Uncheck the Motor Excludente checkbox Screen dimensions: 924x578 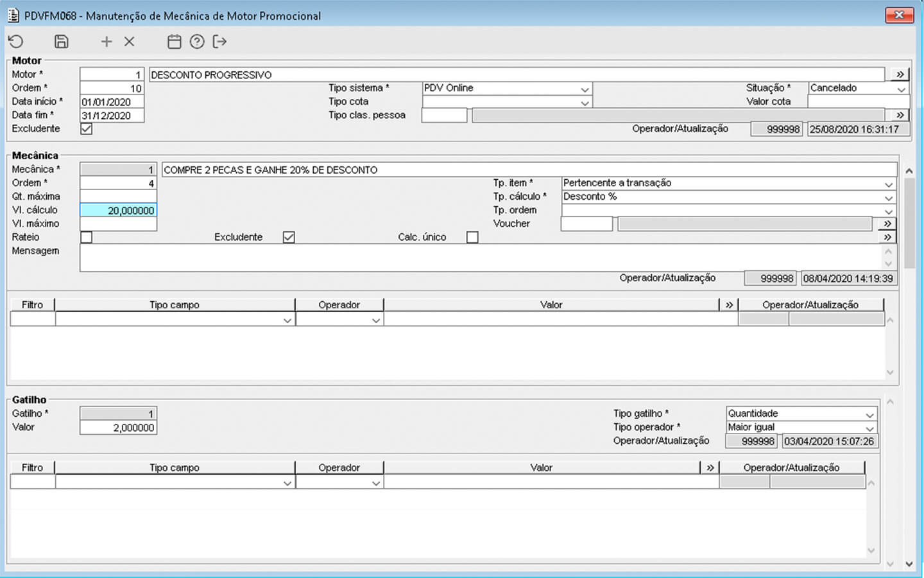point(87,128)
